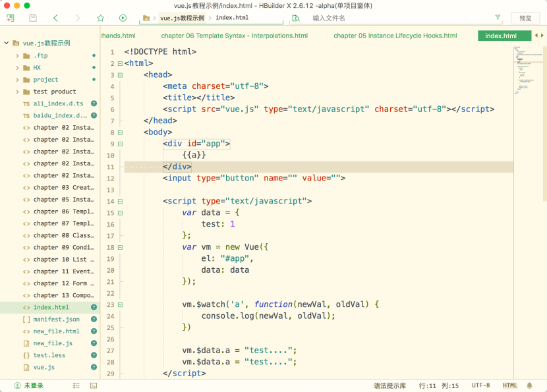Open chapter 10 List file
Image resolution: width=547 pixels, height=392 pixels.
(63, 260)
